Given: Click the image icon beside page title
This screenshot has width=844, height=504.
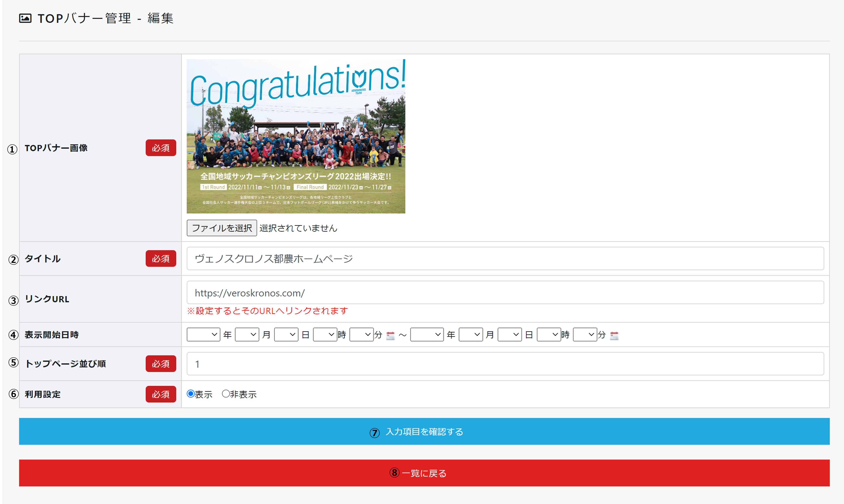Looking at the screenshot, I should (x=25, y=18).
